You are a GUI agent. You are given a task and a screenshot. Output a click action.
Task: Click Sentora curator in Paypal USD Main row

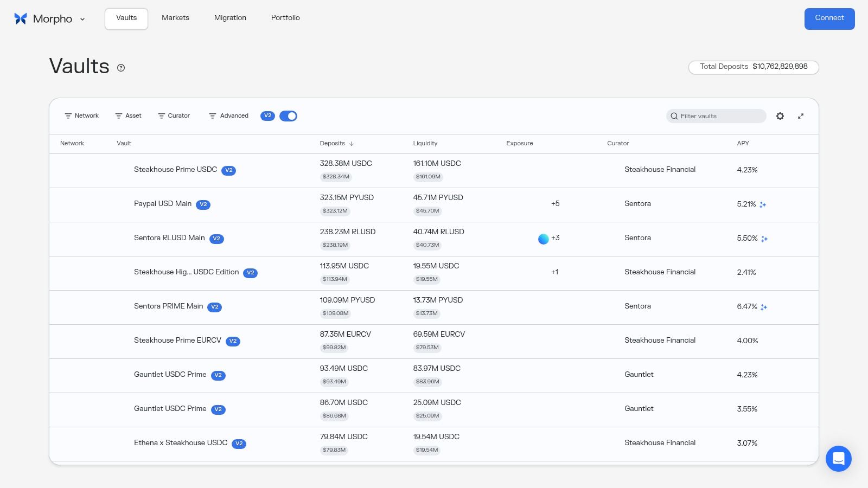click(637, 204)
